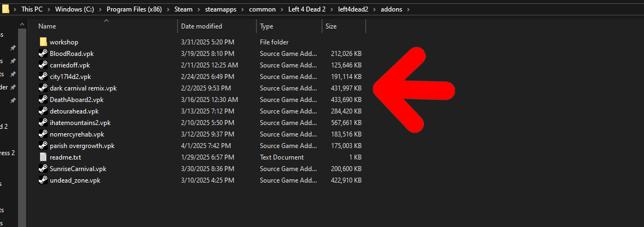Click the 422,910 KB size value
This screenshot has width=644, height=227.
tap(346, 180)
